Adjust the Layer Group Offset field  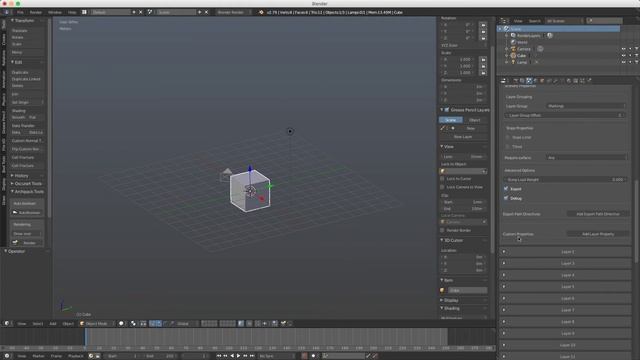tap(565, 116)
